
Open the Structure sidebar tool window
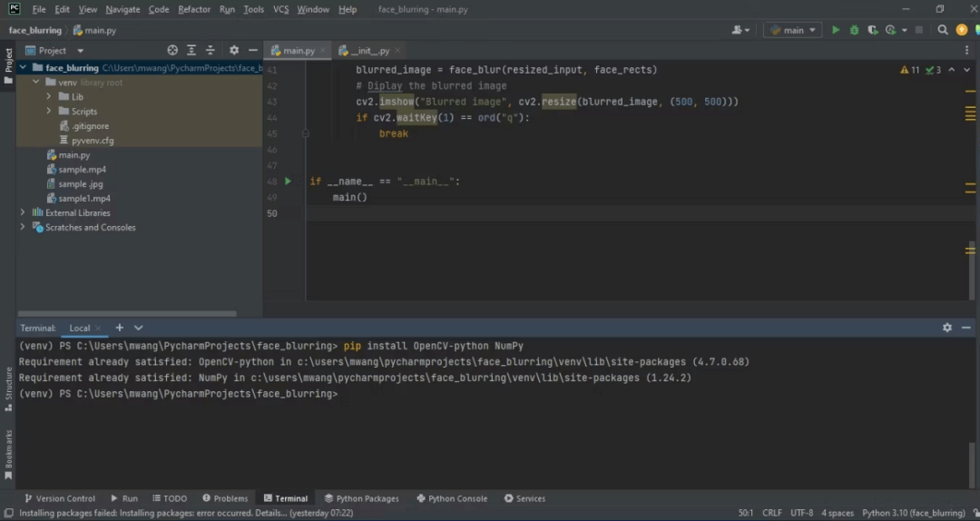[x=8, y=389]
